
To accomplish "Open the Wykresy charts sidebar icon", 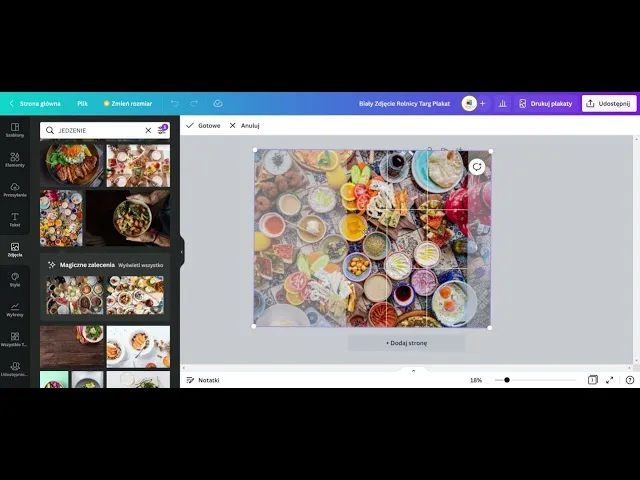I will [15, 309].
